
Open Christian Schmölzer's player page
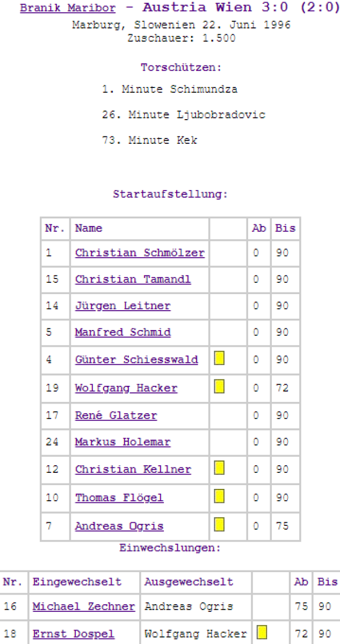140,253
